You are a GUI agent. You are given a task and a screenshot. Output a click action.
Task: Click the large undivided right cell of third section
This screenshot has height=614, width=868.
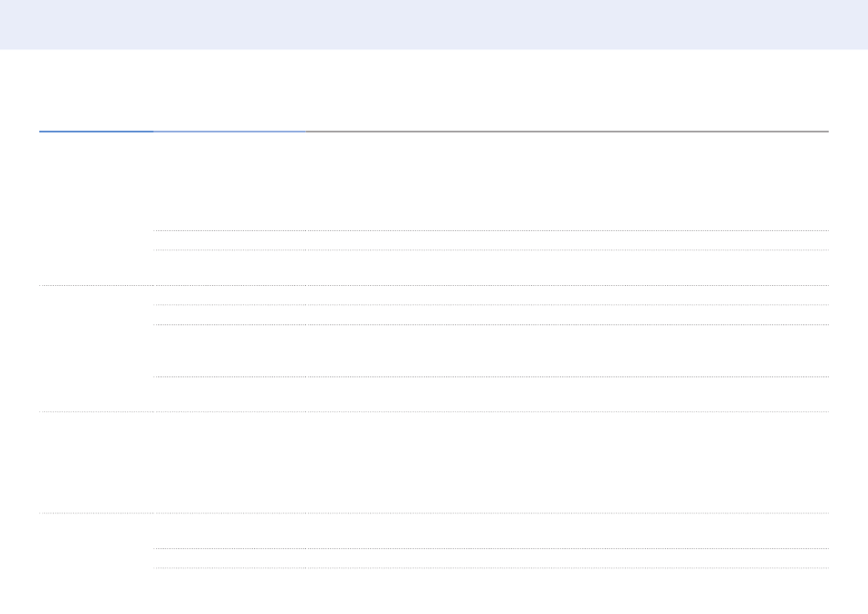[492, 461]
